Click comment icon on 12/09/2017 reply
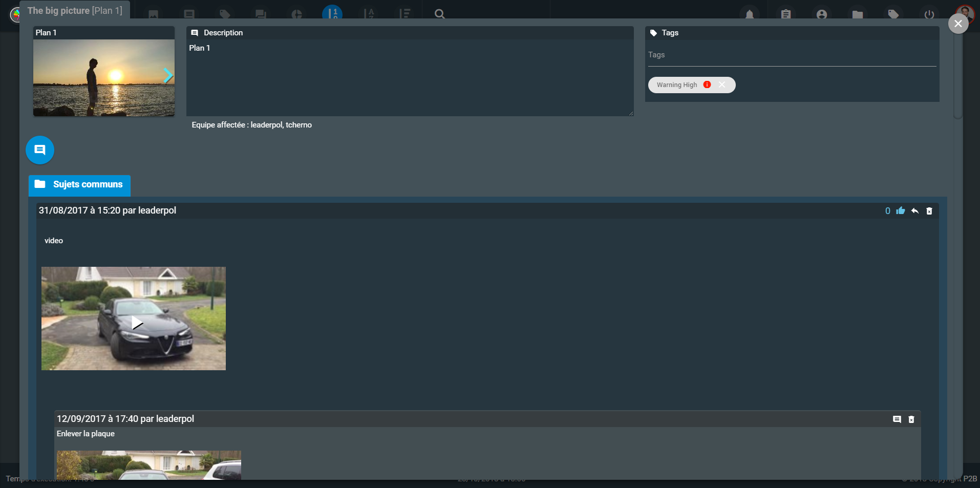 point(897,419)
